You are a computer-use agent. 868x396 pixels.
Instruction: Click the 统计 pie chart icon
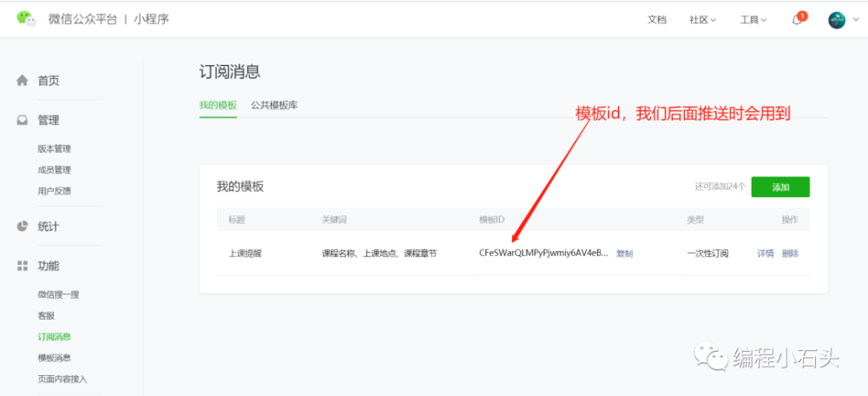click(23, 227)
